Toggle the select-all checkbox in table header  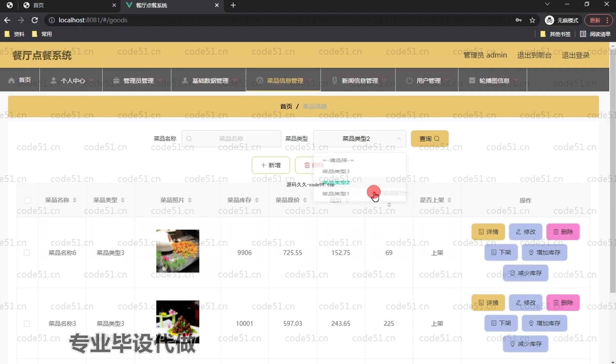(x=28, y=200)
